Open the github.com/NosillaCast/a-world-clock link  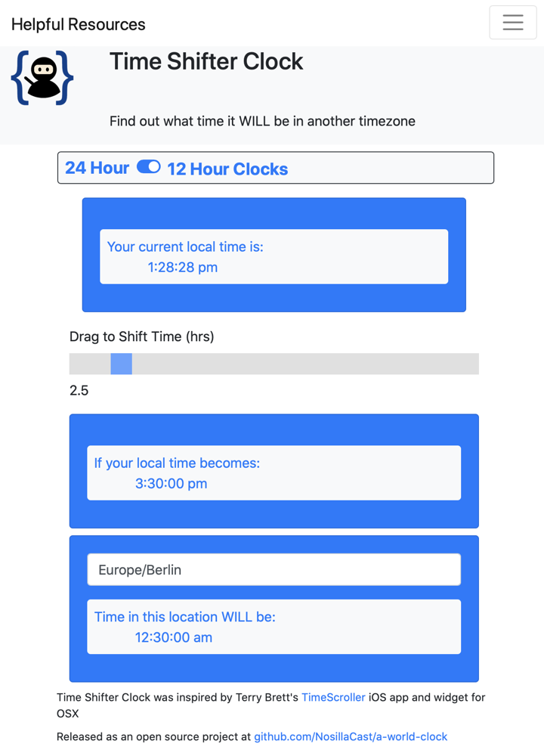pos(351,736)
